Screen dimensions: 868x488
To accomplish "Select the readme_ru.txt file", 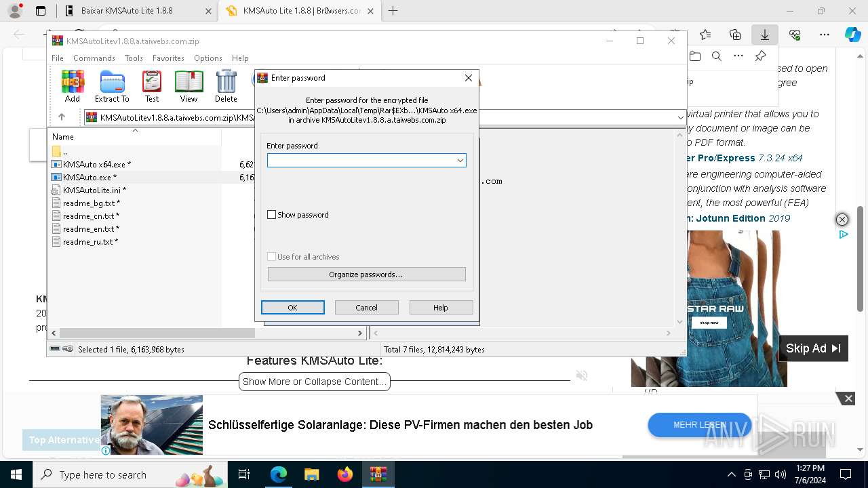I will [x=90, y=241].
